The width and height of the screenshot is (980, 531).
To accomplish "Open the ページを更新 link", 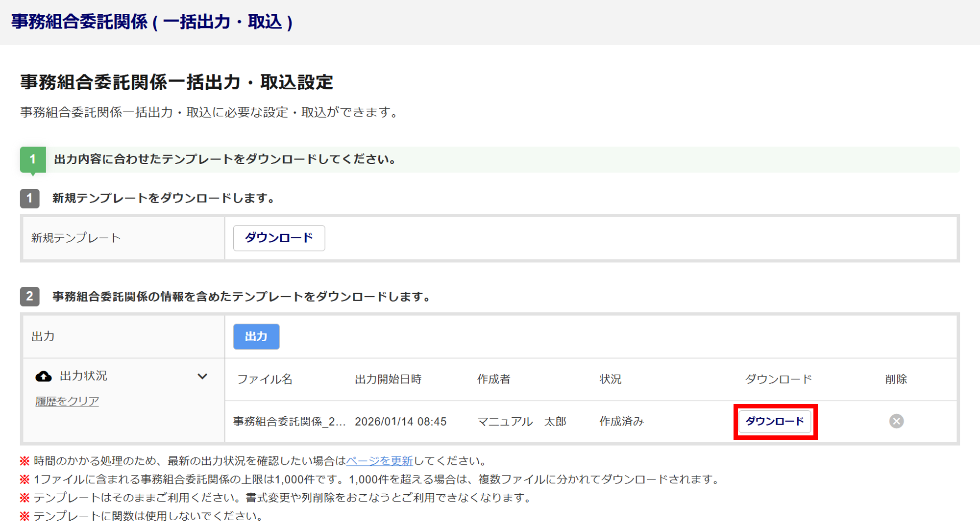I will point(379,461).
